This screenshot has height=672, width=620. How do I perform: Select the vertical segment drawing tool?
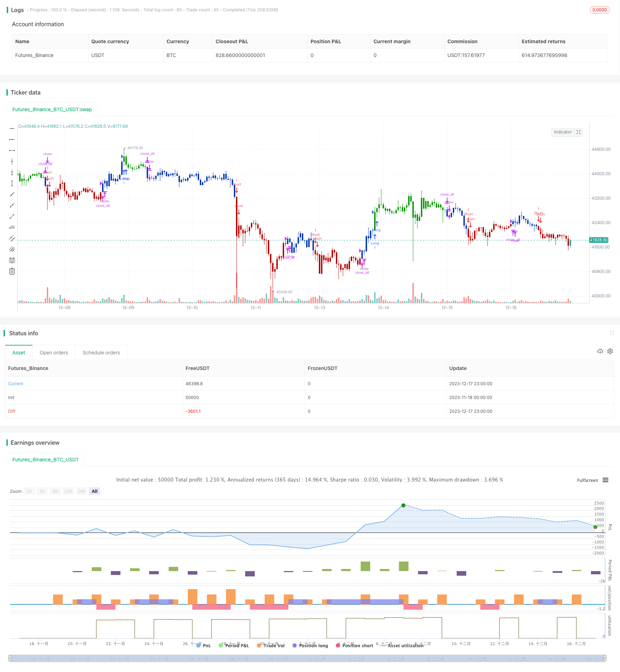(12, 183)
